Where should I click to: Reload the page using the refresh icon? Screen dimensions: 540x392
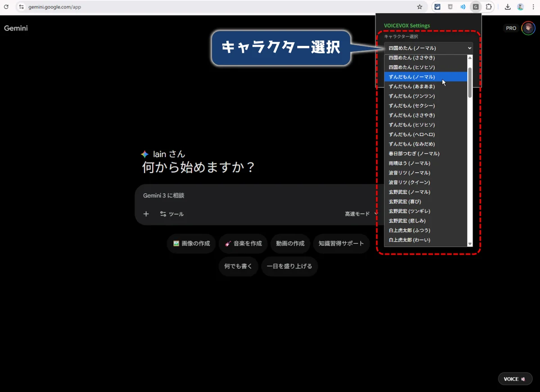pos(6,7)
